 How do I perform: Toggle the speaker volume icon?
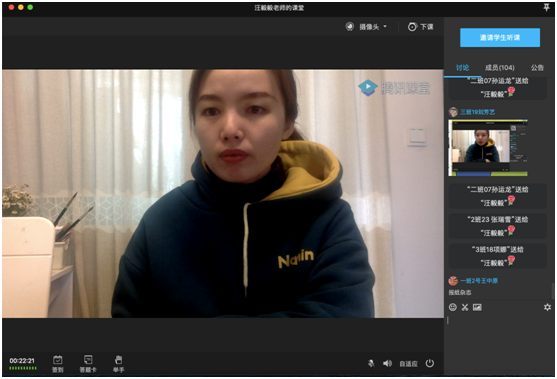(x=387, y=363)
